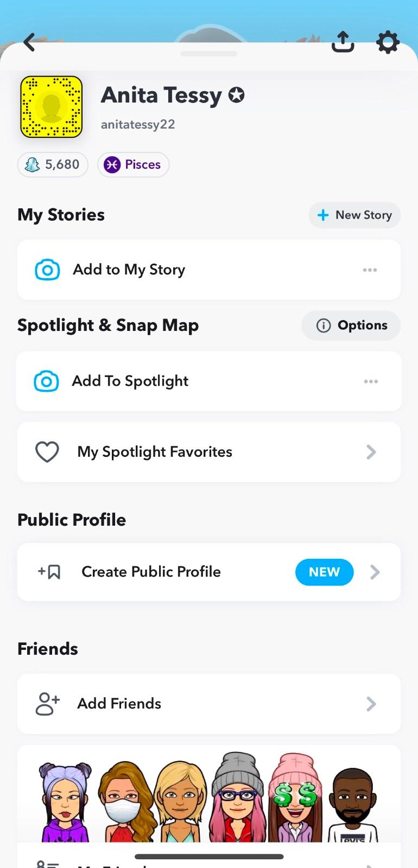Open Spotlight & Snap Map Options

pos(351,325)
